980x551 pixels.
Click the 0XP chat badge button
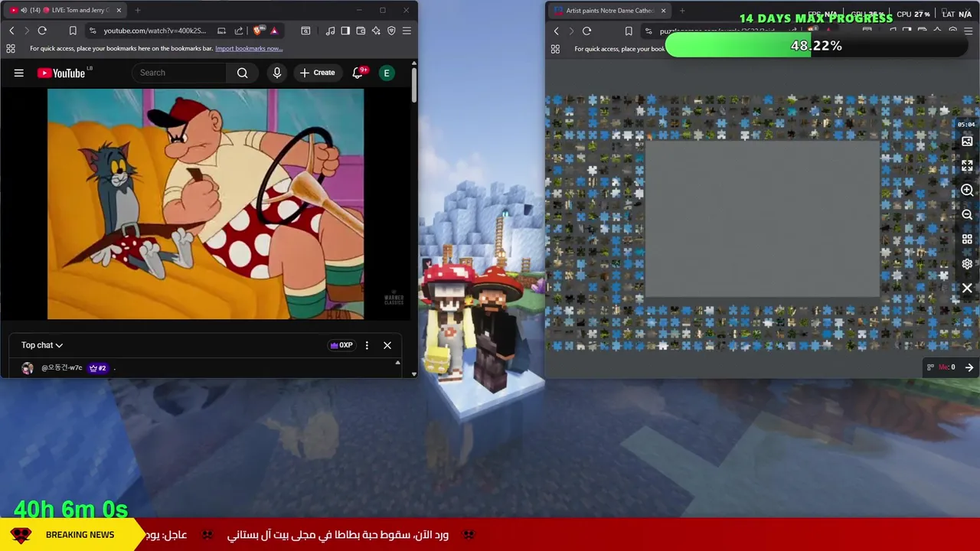[x=341, y=345]
